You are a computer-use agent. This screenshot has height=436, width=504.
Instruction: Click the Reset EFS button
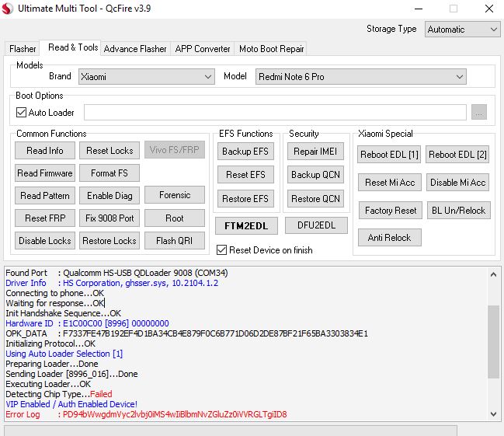(245, 175)
